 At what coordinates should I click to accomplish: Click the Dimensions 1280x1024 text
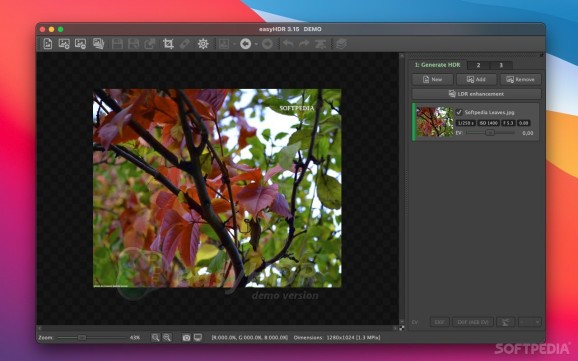pos(337,337)
